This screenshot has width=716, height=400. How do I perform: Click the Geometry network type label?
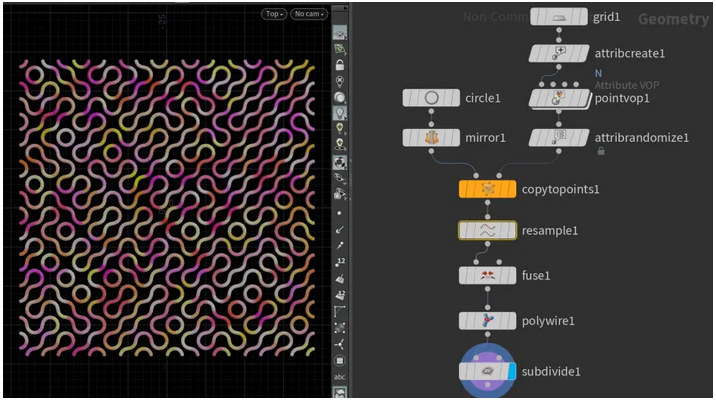tap(672, 19)
